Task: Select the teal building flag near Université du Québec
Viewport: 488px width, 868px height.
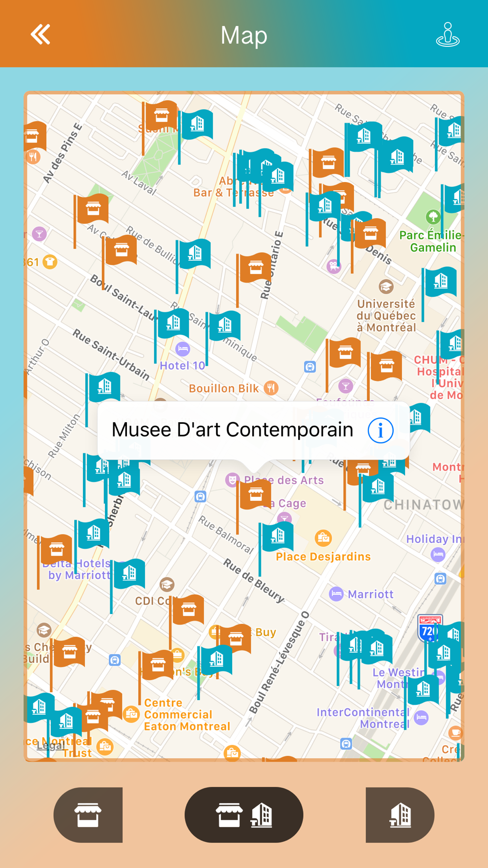Action: pos(441,281)
